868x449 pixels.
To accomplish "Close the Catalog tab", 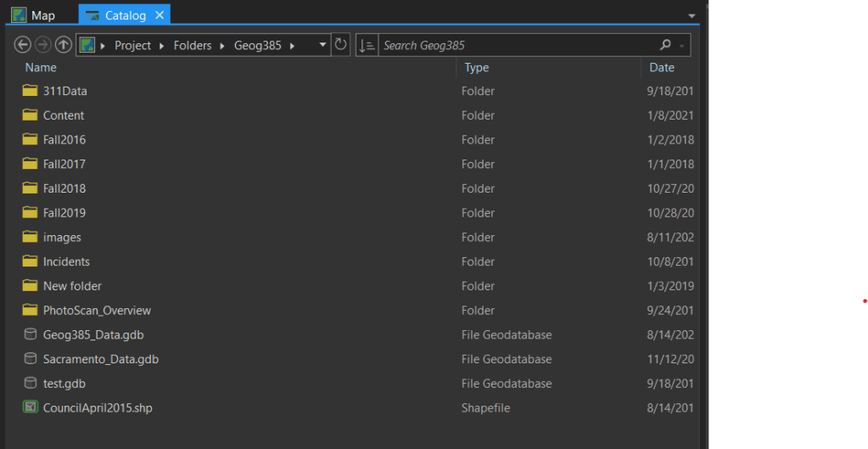I will [x=160, y=15].
